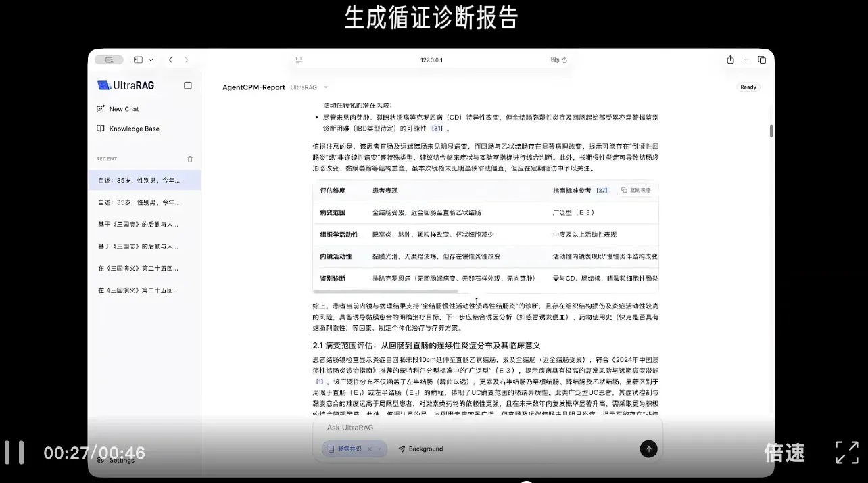Open the Knowledge Base page
This screenshot has height=483, width=868.
[128, 129]
